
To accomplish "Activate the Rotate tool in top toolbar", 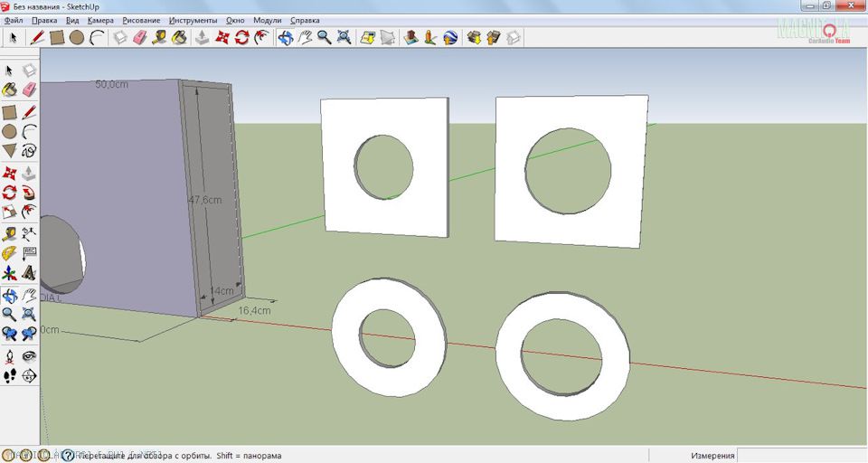I will click(x=242, y=38).
